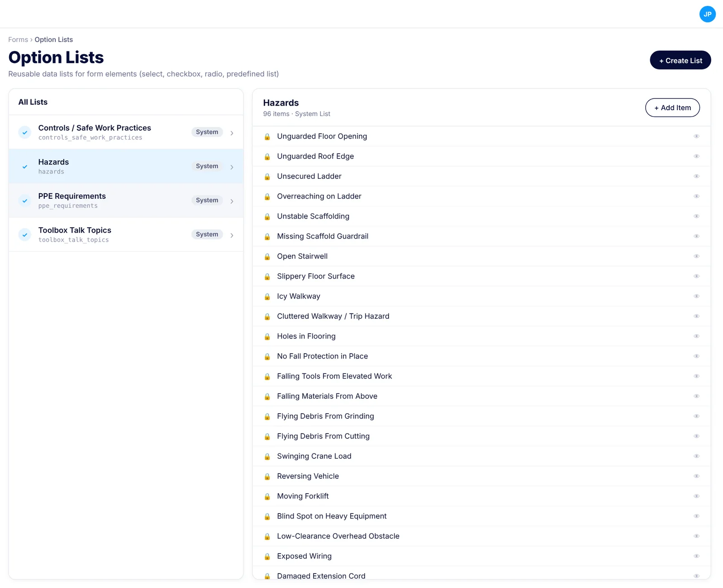Toggle visibility of Overreaching on Ladder
Screen dimensions: 723x588
[x=696, y=196]
